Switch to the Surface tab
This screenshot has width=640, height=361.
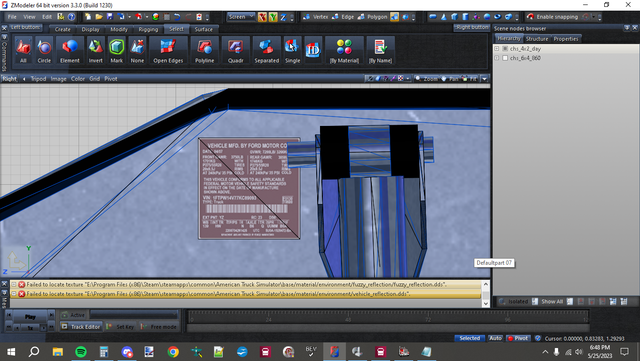pyautogui.click(x=203, y=29)
